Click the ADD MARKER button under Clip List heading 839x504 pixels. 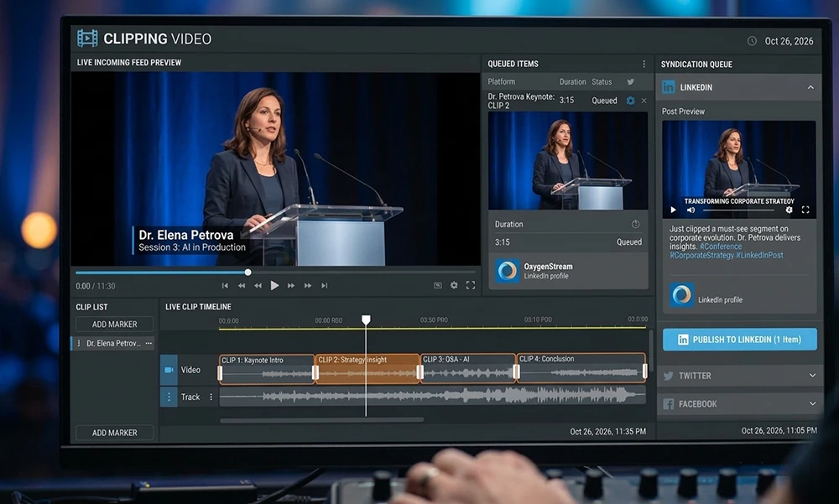tap(114, 325)
